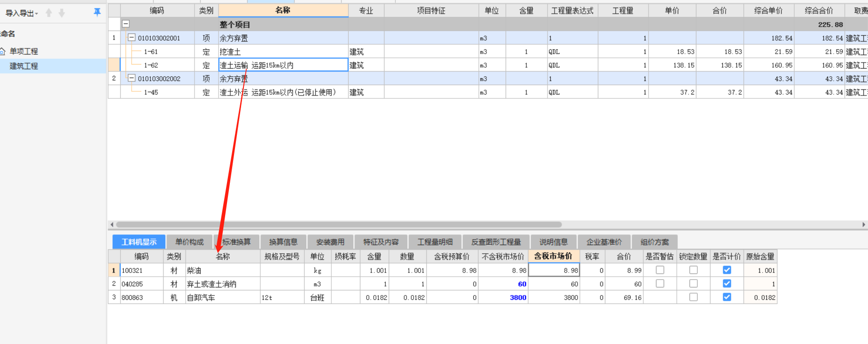This screenshot has height=344, width=868.
Task: Switch to the 换算信息 tab
Action: tap(283, 242)
